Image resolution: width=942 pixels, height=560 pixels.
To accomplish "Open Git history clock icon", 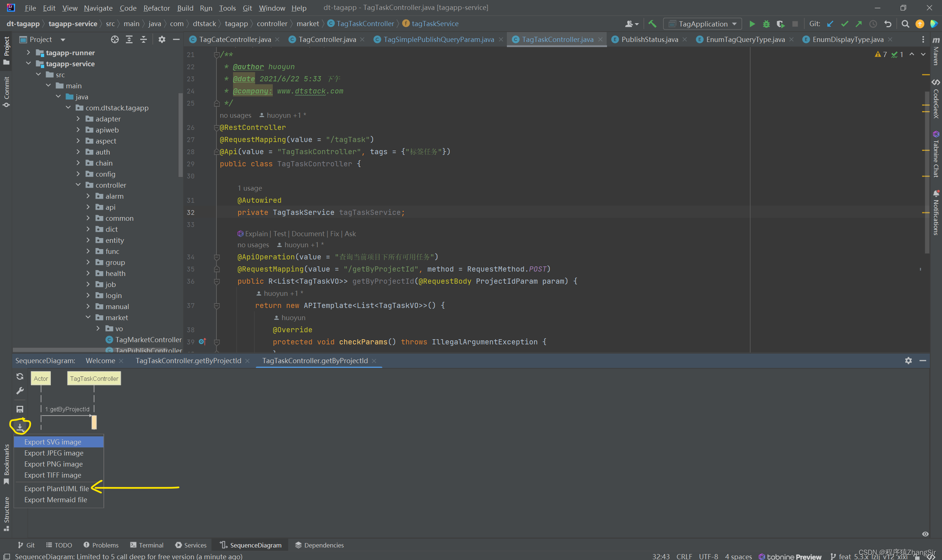I will (873, 24).
